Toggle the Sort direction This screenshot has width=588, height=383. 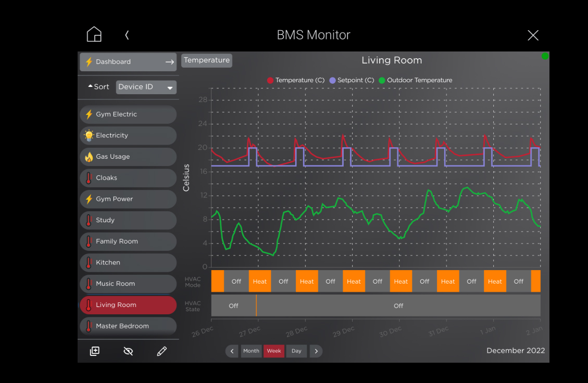98,87
